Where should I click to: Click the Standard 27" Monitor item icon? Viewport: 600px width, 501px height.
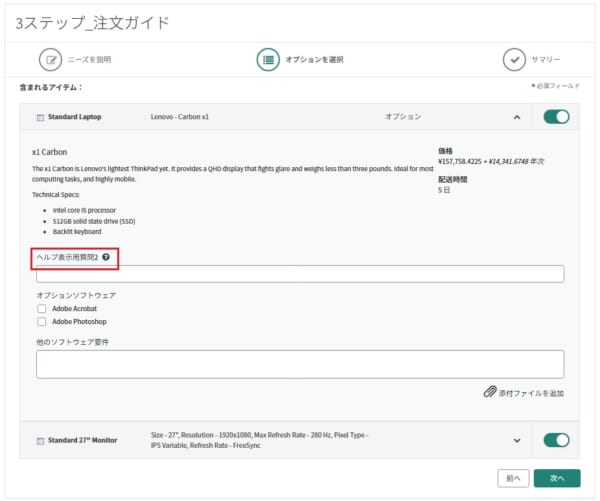(x=40, y=441)
